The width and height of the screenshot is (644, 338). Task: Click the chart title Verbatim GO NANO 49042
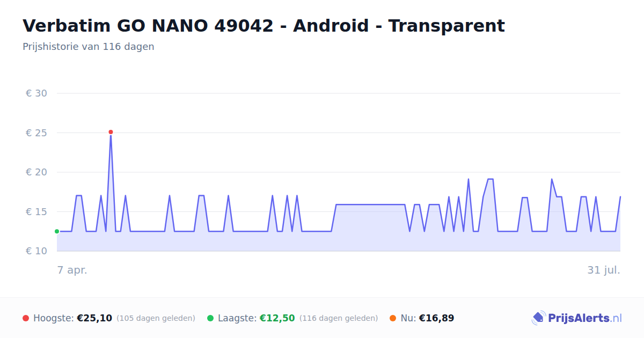click(264, 26)
